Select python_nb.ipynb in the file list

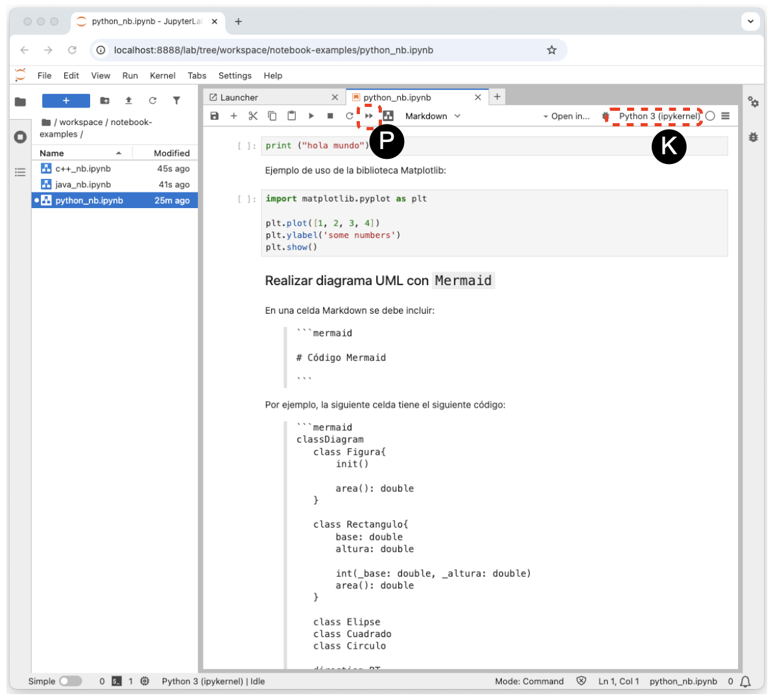coord(115,200)
